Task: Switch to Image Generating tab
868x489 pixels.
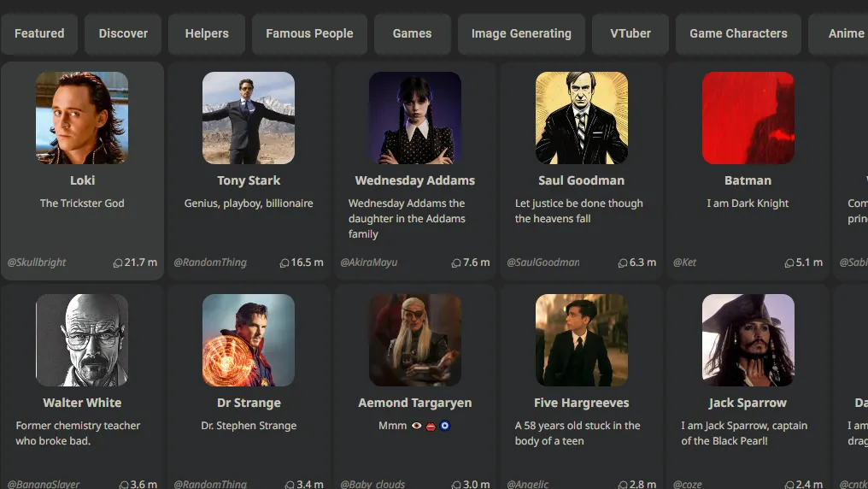Action: 521,33
